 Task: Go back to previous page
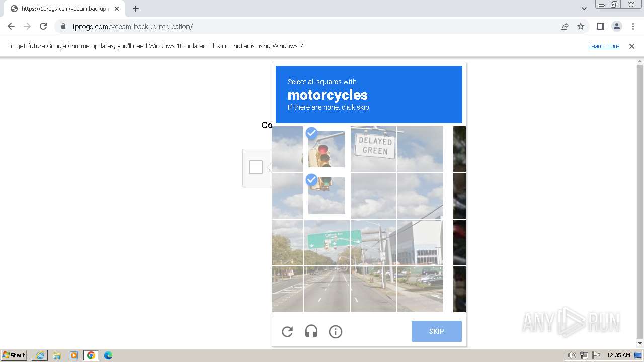11,26
